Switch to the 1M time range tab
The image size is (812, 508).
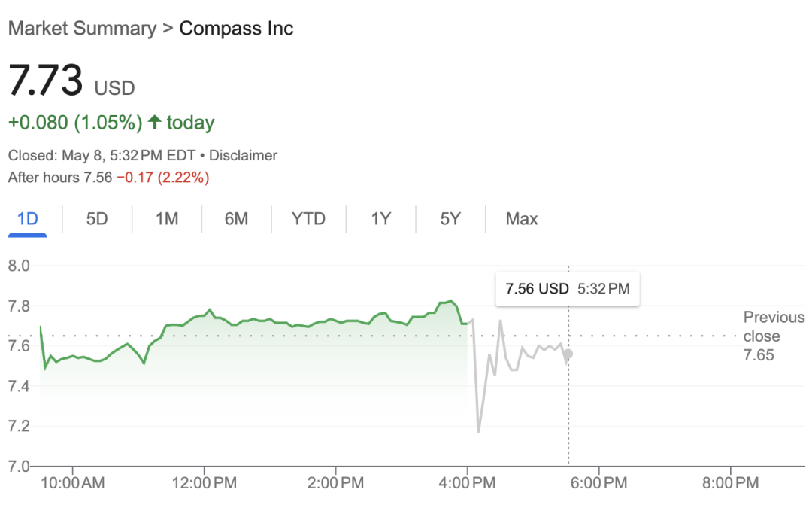pyautogui.click(x=167, y=219)
